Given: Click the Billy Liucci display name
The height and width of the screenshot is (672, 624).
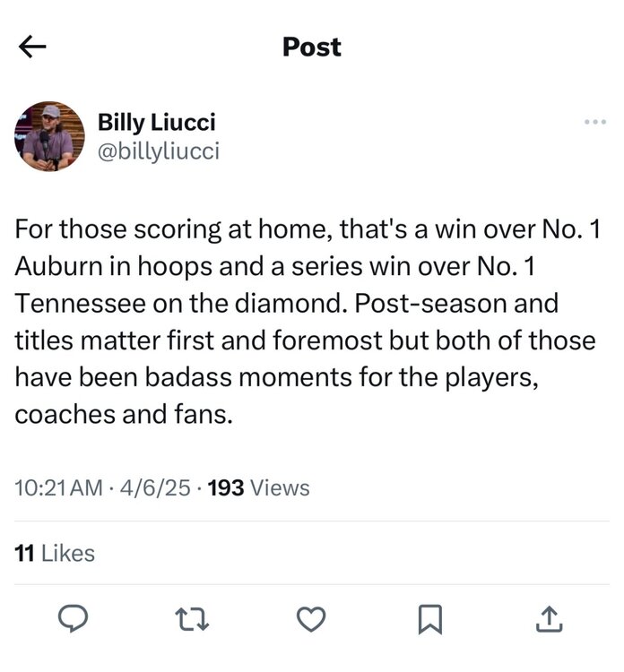Looking at the screenshot, I should [x=157, y=122].
